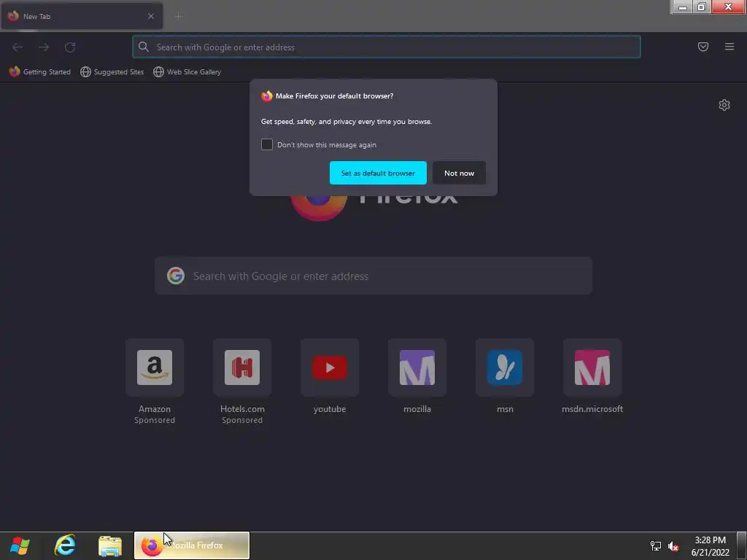This screenshot has height=560, width=747.
Task: Launch Internet Explorer from the taskbar
Action: pyautogui.click(x=65, y=545)
